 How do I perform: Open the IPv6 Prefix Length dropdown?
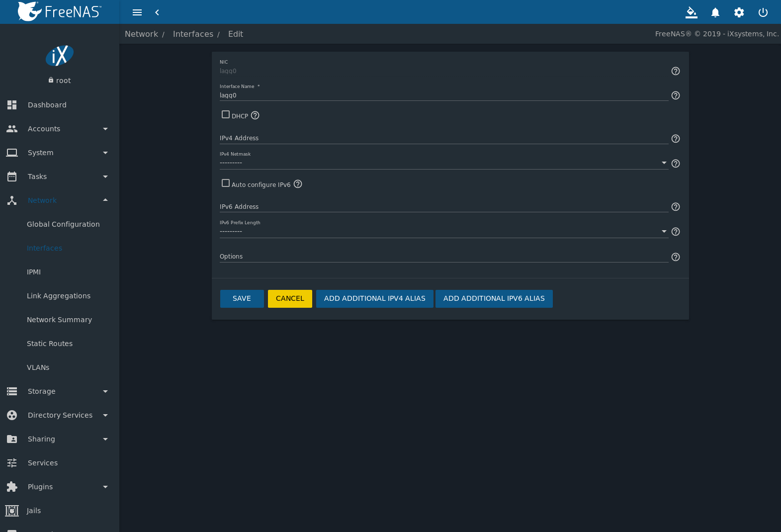click(x=444, y=231)
